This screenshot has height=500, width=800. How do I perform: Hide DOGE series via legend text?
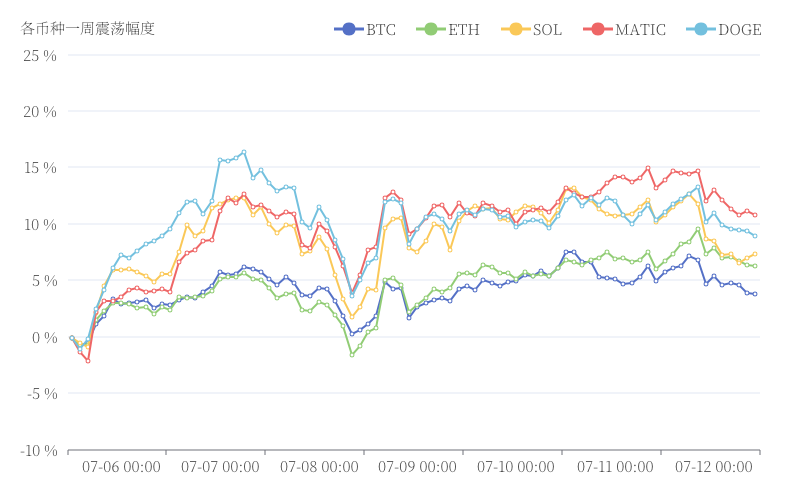coord(739,29)
